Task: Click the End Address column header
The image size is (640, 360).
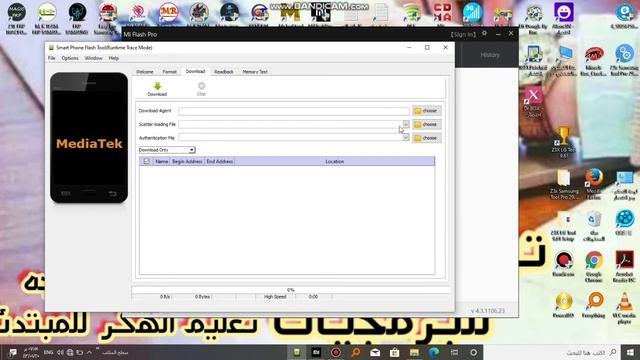Action: pos(220,162)
